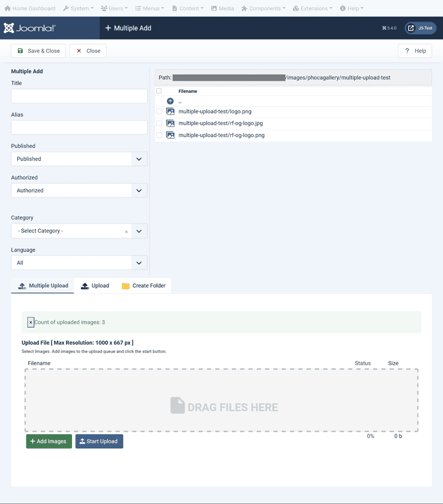Click the up-arrow parent folder icon
The image size is (443, 504).
coord(170,101)
